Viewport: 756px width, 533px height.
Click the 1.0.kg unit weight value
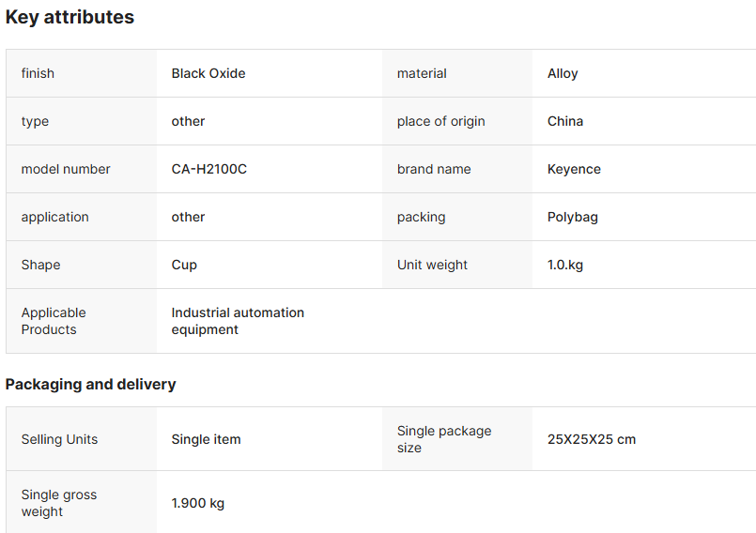tap(565, 265)
